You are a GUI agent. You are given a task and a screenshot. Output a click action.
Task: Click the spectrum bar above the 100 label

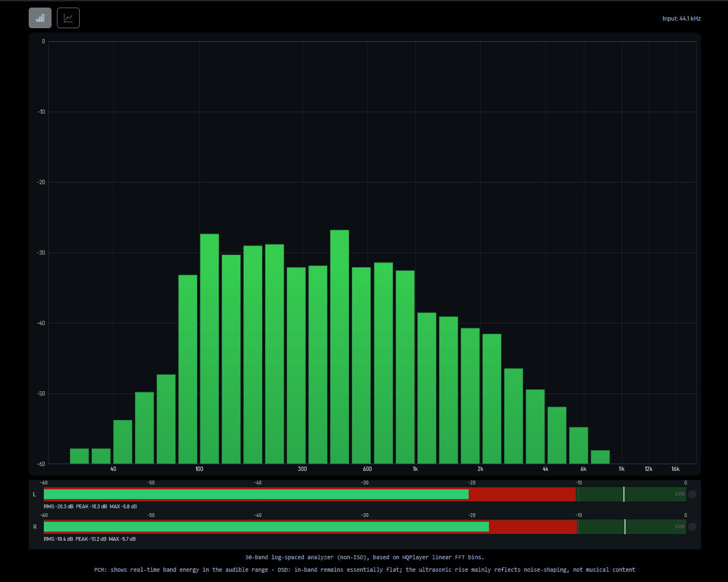pyautogui.click(x=209, y=349)
